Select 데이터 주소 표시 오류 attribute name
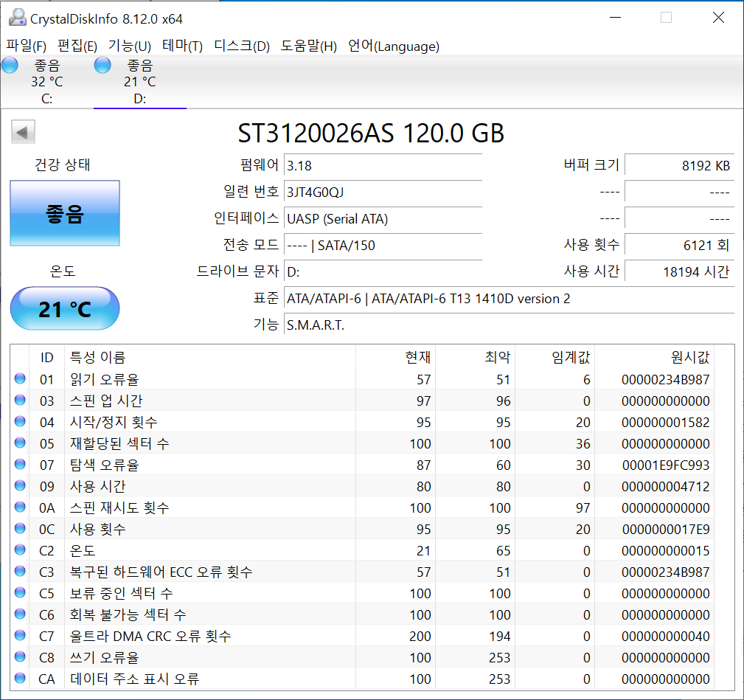 click(134, 679)
